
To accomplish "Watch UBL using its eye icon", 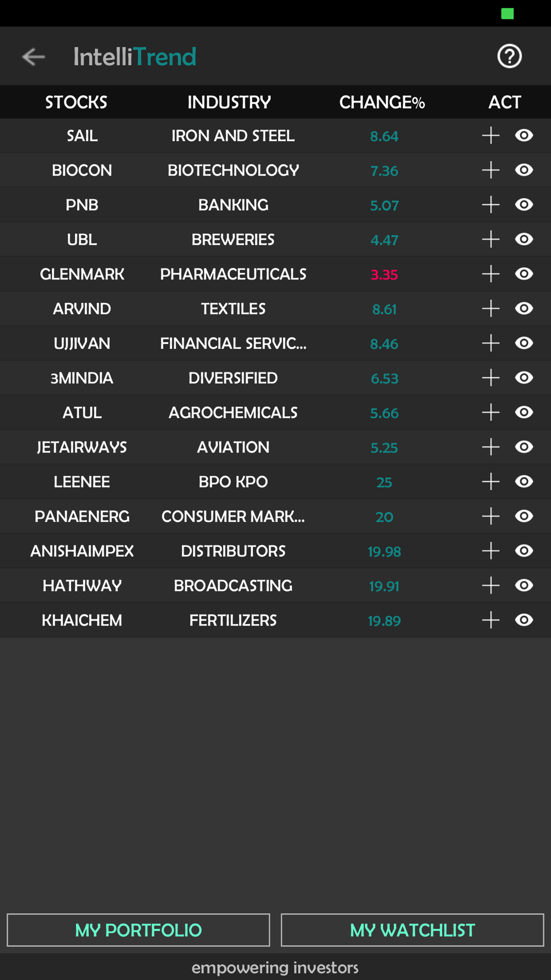I will point(524,239).
